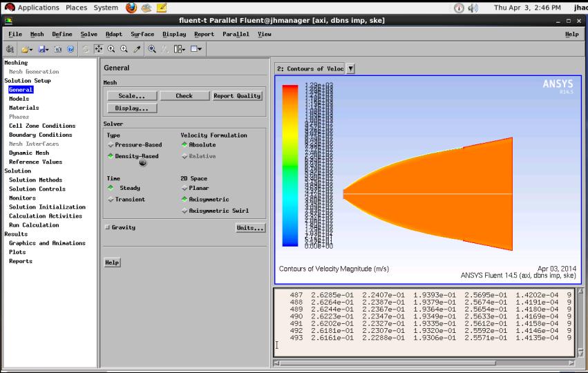Select Axisymmetric Swirl option
Viewport: 588px width, 373px height.
pos(216,211)
